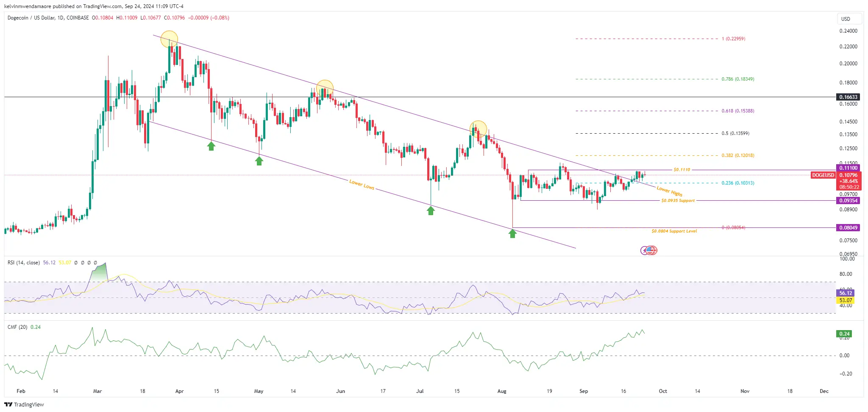Click the 0.24000 price axis label

(849, 31)
